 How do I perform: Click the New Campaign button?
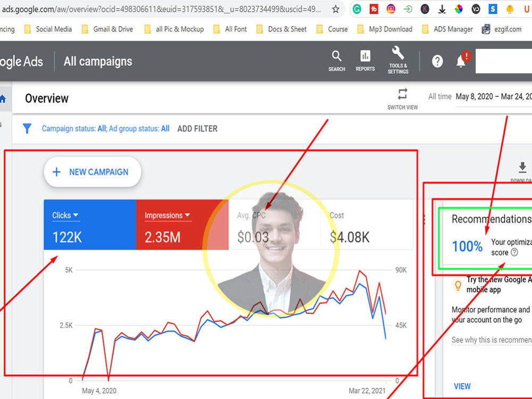pyautogui.click(x=92, y=172)
